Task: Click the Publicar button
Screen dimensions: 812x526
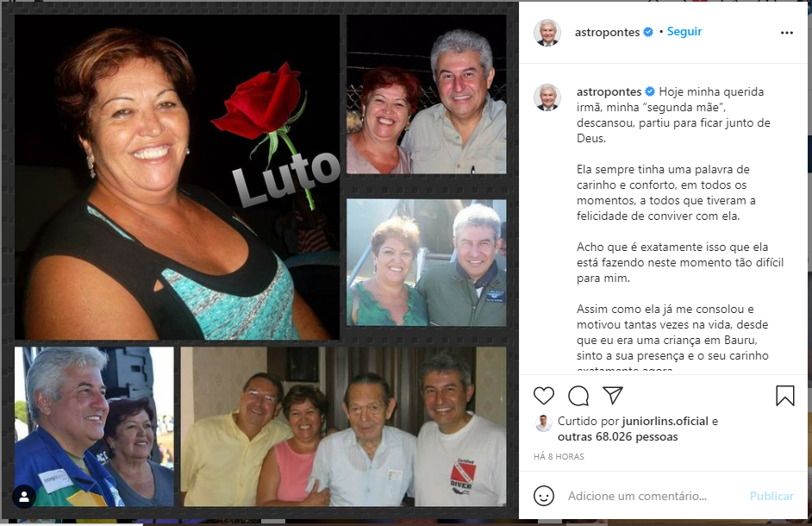Action: 771,496
